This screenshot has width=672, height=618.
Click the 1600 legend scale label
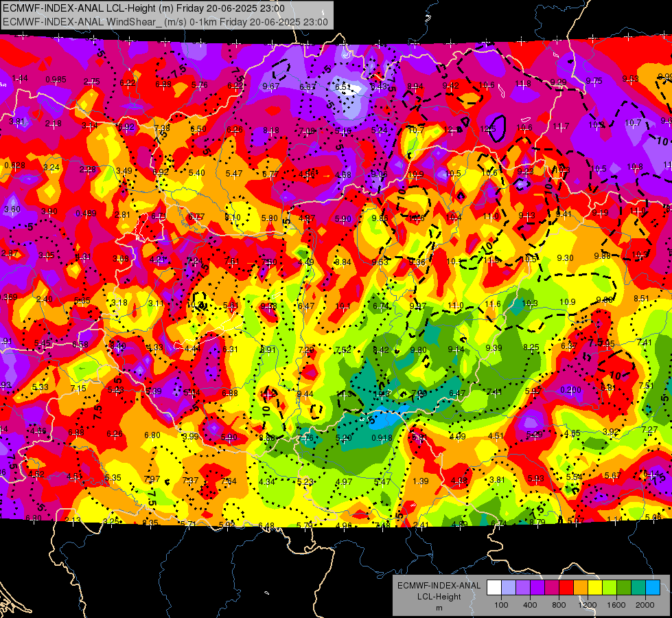click(616, 605)
